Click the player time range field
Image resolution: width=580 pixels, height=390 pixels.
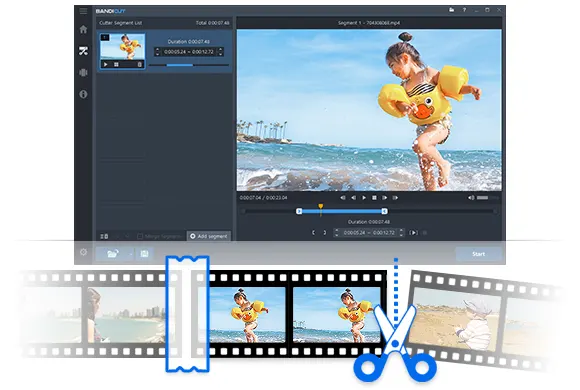(x=369, y=233)
